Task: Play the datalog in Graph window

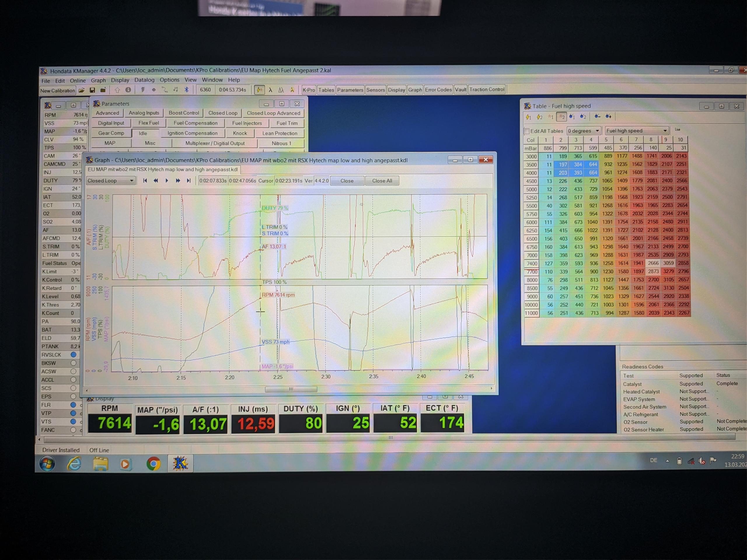Action: pos(167,181)
